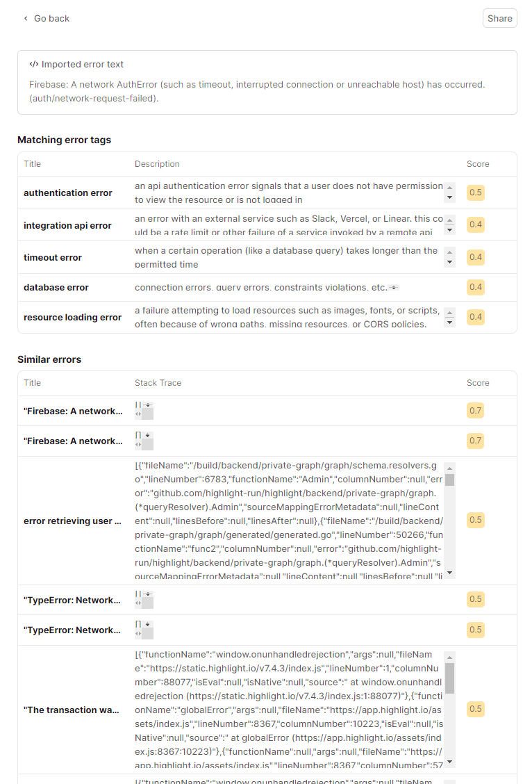Screen dimensions: 532x784
Task: Click the scroll-down arrow in resource loading error description
Action: pyautogui.click(x=449, y=324)
